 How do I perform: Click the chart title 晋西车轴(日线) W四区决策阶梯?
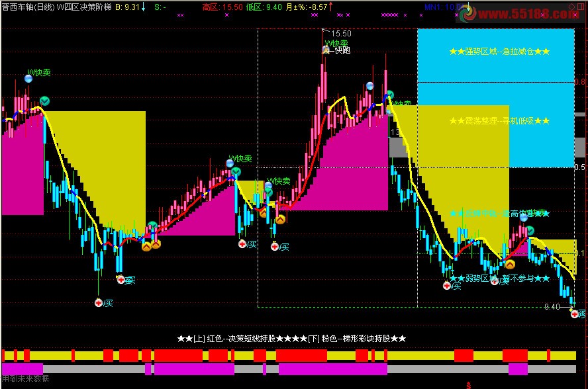57,7
